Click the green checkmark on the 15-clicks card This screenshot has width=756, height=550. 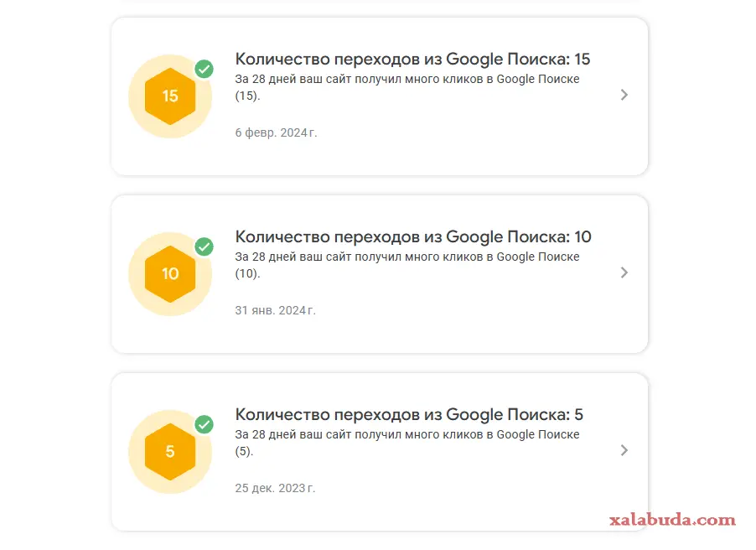204,69
